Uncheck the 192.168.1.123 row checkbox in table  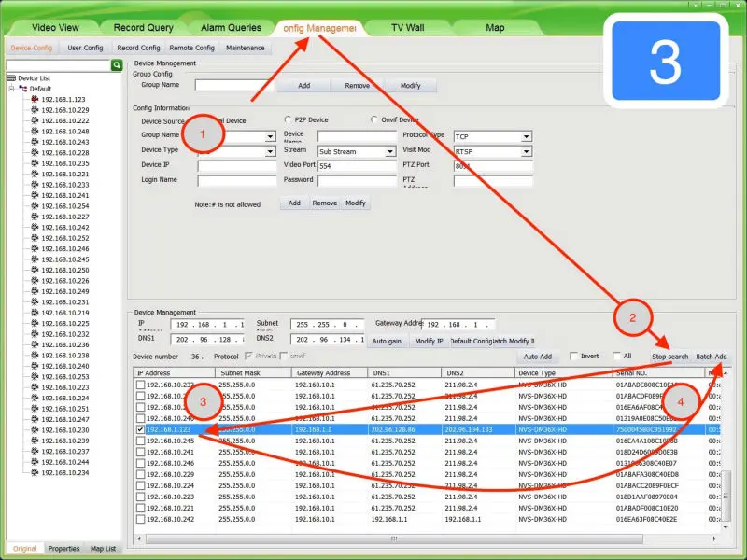tap(141, 429)
